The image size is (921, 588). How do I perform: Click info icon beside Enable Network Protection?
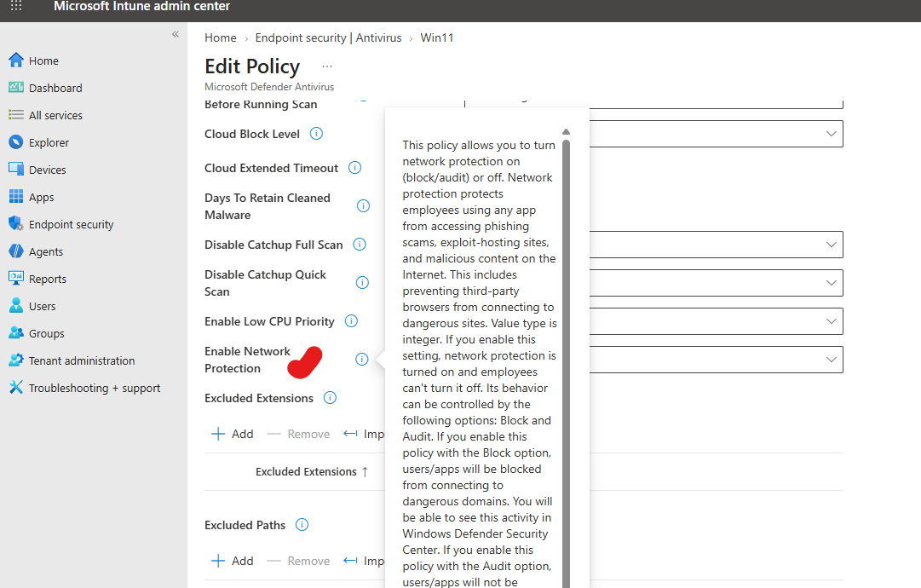pos(362,359)
